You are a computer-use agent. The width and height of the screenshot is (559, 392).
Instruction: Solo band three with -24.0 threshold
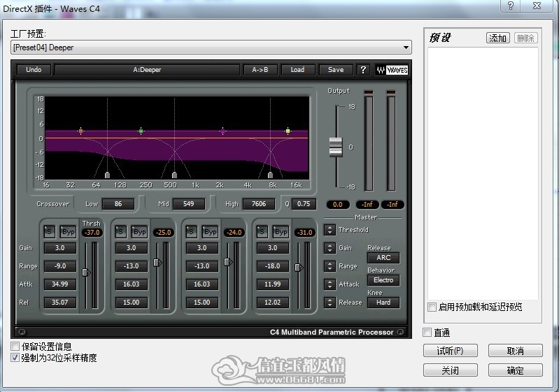(191, 232)
